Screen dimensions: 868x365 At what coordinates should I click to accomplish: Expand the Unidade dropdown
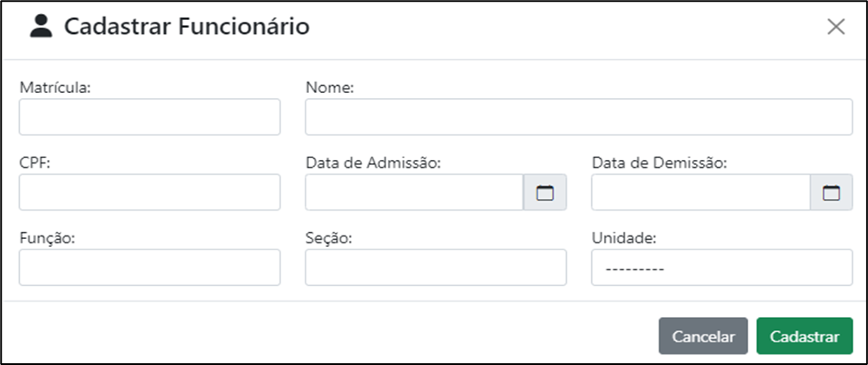point(722,268)
